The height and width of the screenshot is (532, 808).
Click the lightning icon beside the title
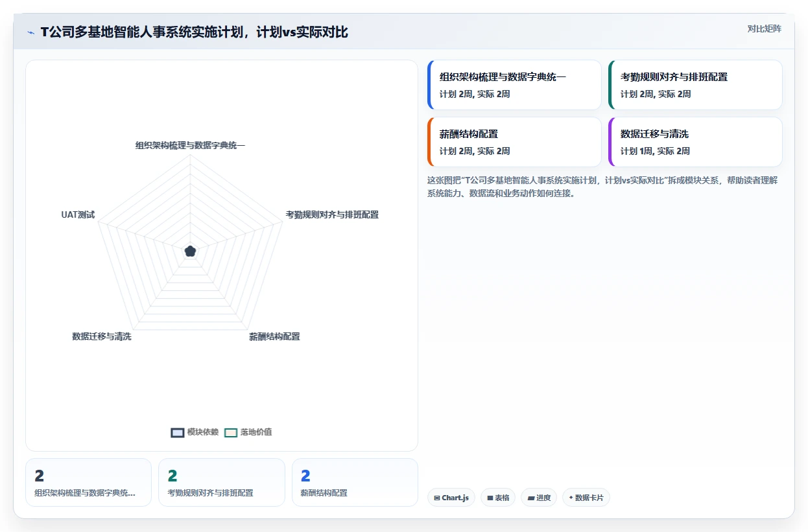(x=30, y=32)
